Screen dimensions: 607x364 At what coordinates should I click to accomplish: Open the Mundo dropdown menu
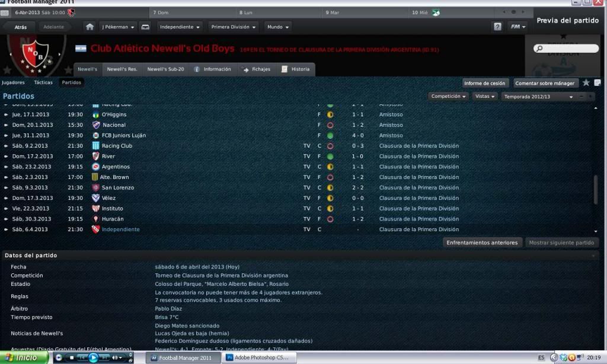point(278,27)
